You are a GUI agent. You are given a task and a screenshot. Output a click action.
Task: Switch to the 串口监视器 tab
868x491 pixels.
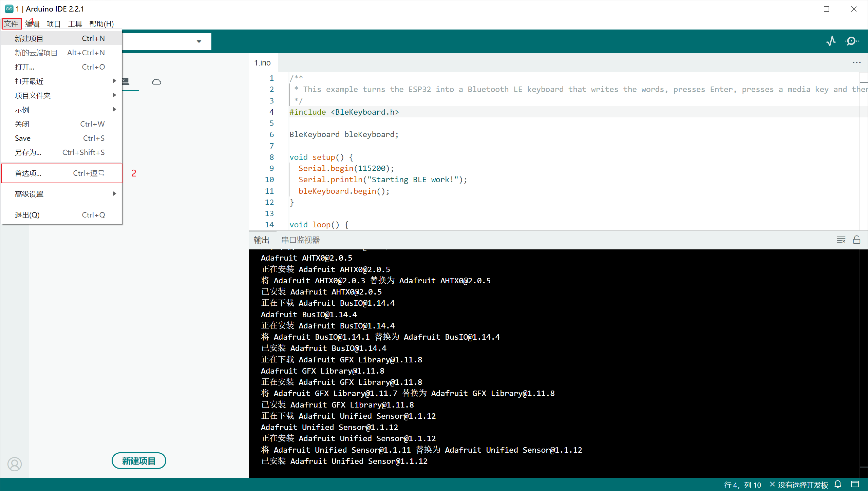(300, 240)
